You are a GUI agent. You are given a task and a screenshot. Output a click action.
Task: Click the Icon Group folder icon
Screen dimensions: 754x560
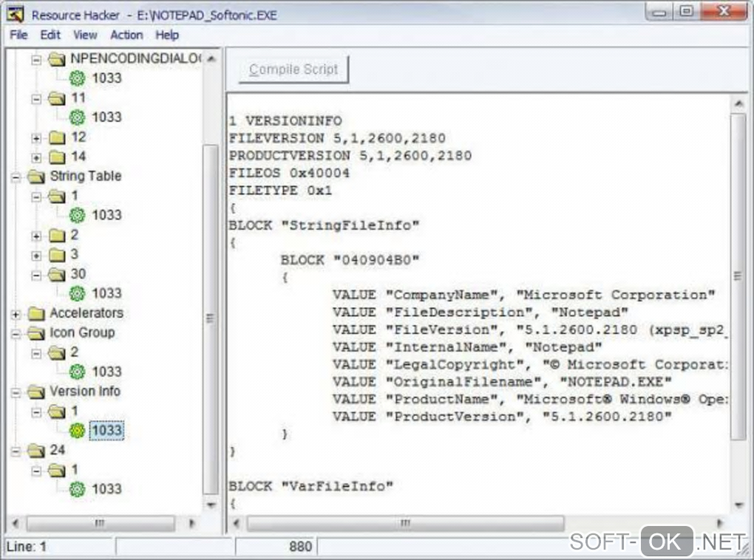coord(36,333)
